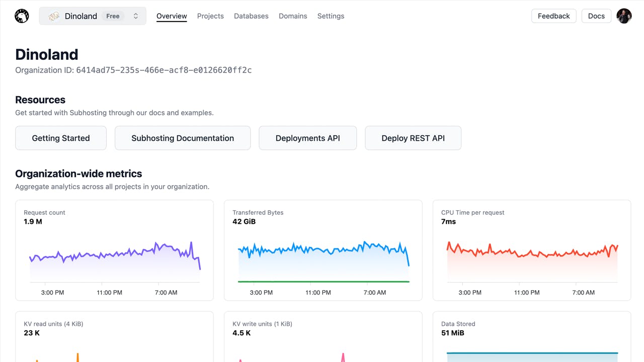
Task: Open Subhosting Documentation link
Action: [183, 138]
